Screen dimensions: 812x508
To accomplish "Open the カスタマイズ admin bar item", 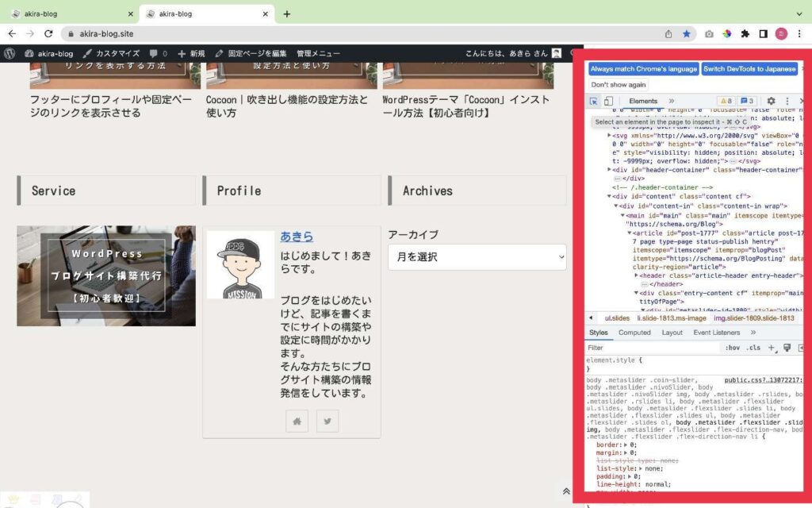I will point(111,53).
